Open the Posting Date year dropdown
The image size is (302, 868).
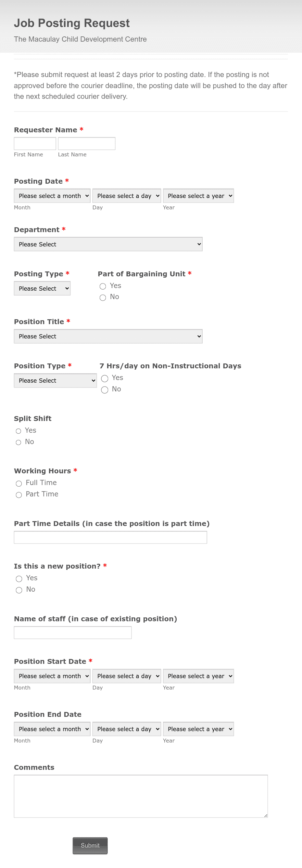point(198,195)
